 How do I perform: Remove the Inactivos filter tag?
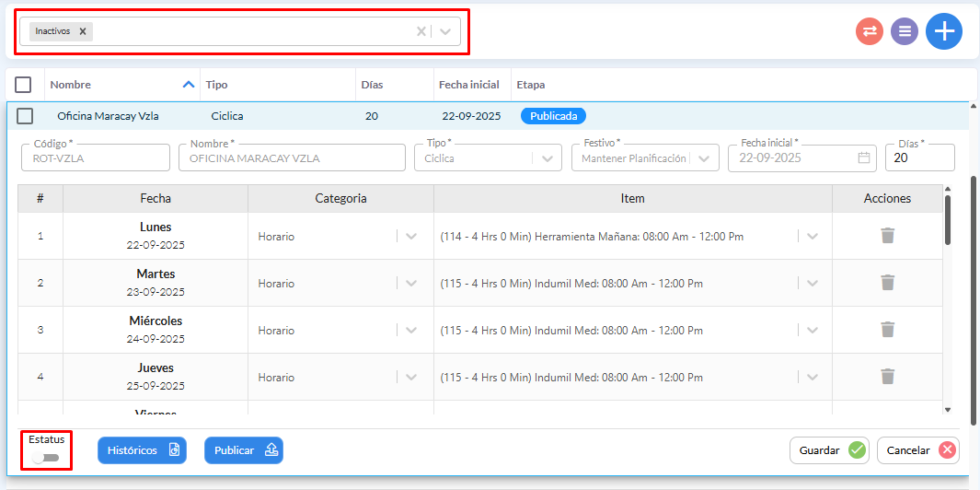tap(83, 31)
